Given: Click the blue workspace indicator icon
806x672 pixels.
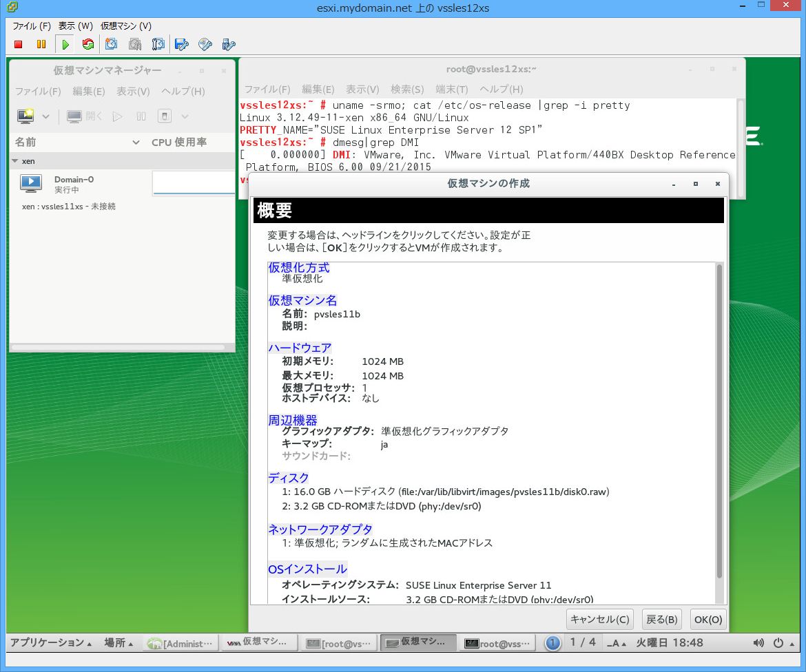Looking at the screenshot, I should 552,642.
